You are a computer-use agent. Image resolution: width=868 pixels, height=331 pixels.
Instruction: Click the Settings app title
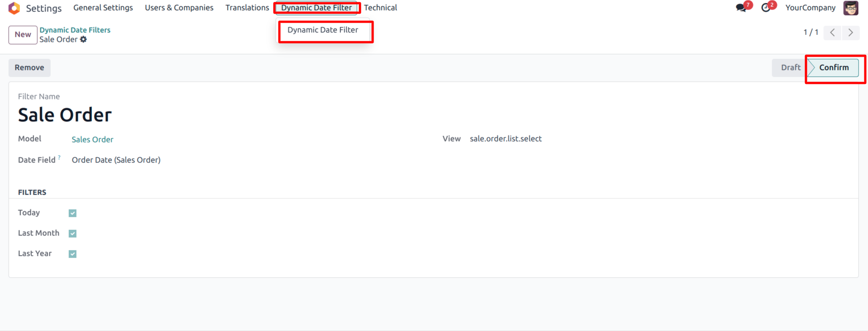coord(43,8)
